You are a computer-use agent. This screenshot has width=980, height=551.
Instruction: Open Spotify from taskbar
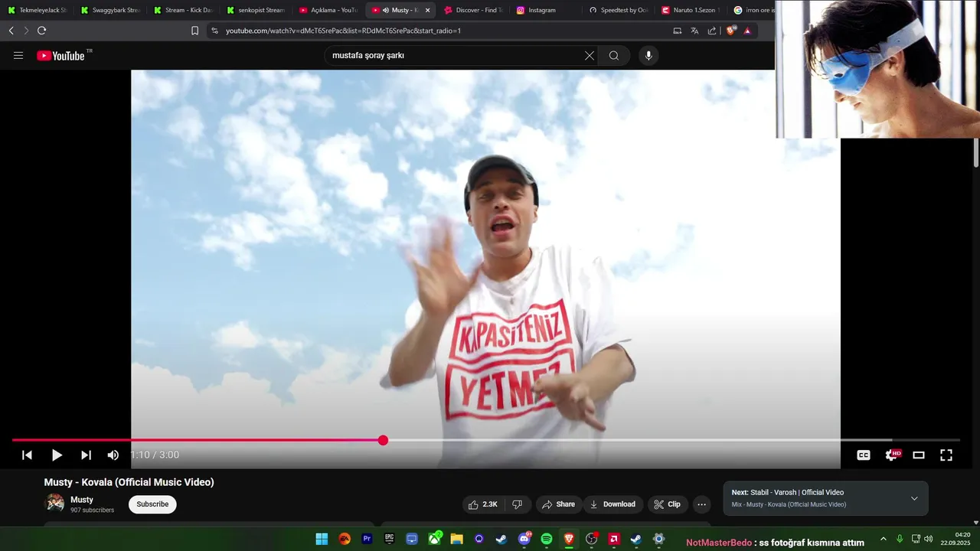point(547,539)
